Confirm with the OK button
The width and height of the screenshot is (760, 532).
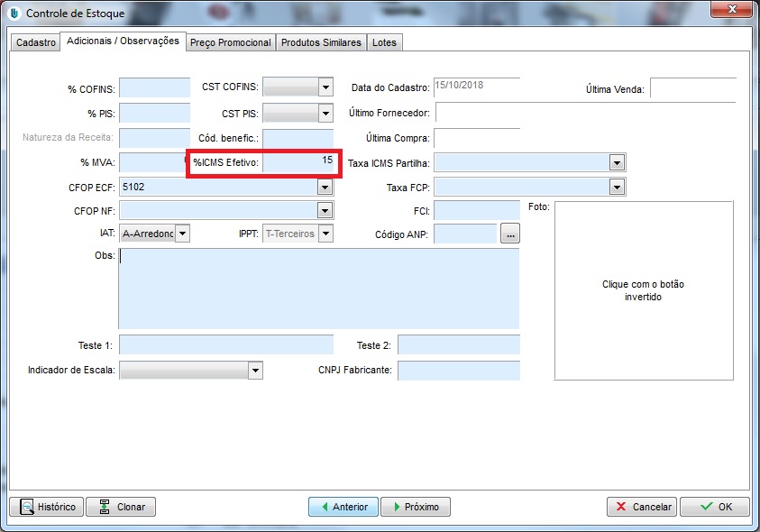pos(715,507)
